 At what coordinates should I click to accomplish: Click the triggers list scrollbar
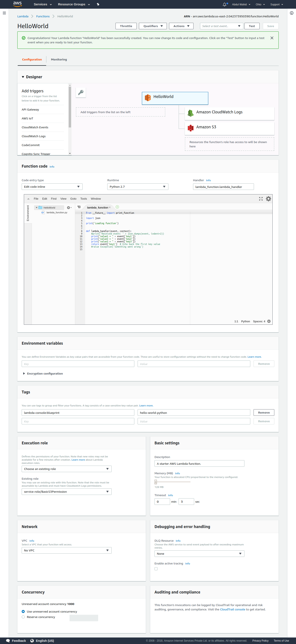(70, 107)
